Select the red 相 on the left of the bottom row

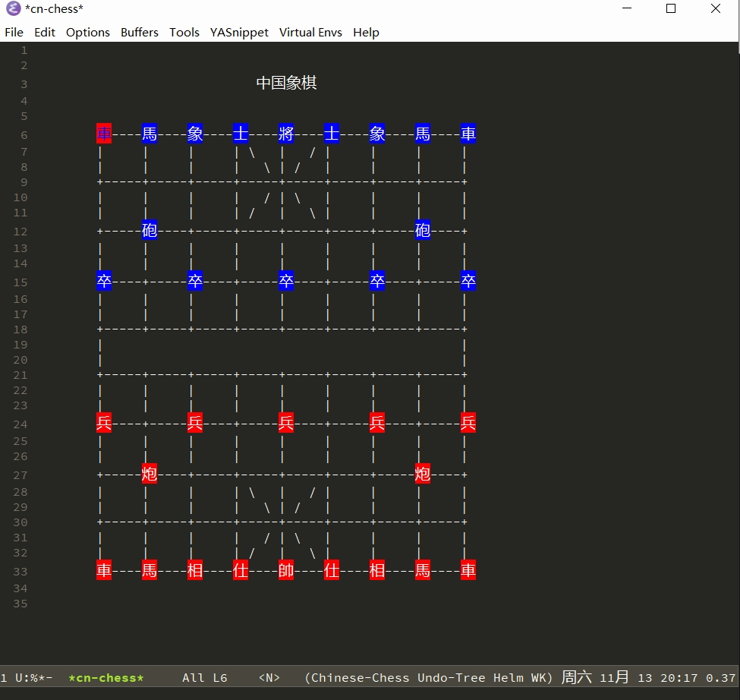(x=195, y=570)
